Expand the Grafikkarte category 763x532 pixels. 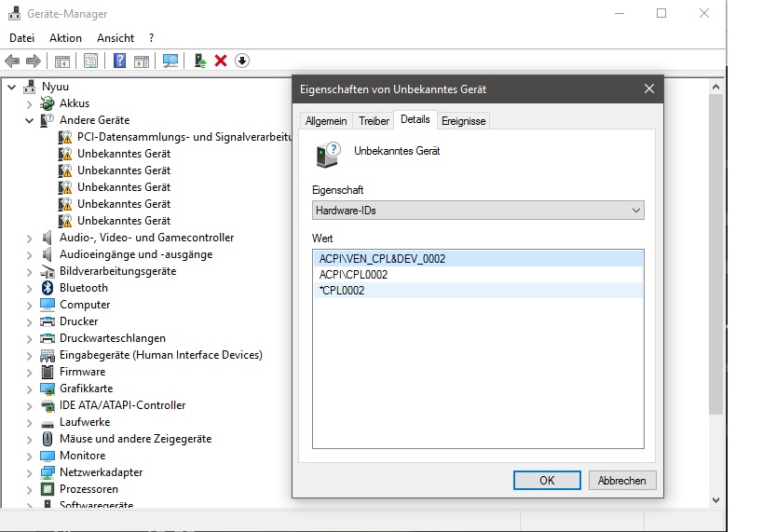pyautogui.click(x=29, y=389)
